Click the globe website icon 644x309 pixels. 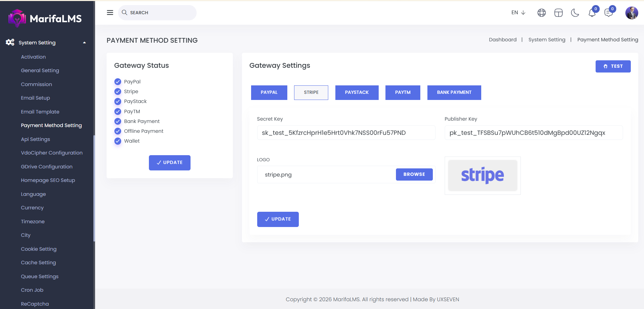pos(541,13)
